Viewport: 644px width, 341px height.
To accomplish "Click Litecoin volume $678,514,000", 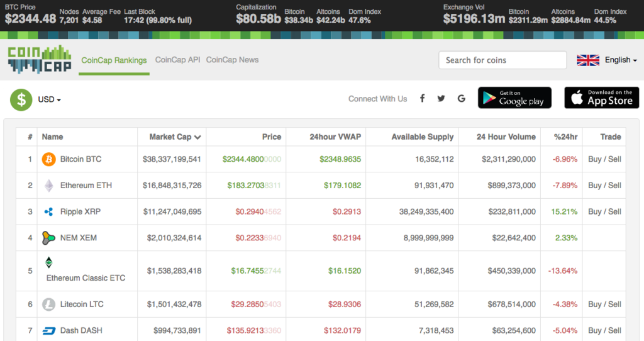I will pyautogui.click(x=512, y=304).
